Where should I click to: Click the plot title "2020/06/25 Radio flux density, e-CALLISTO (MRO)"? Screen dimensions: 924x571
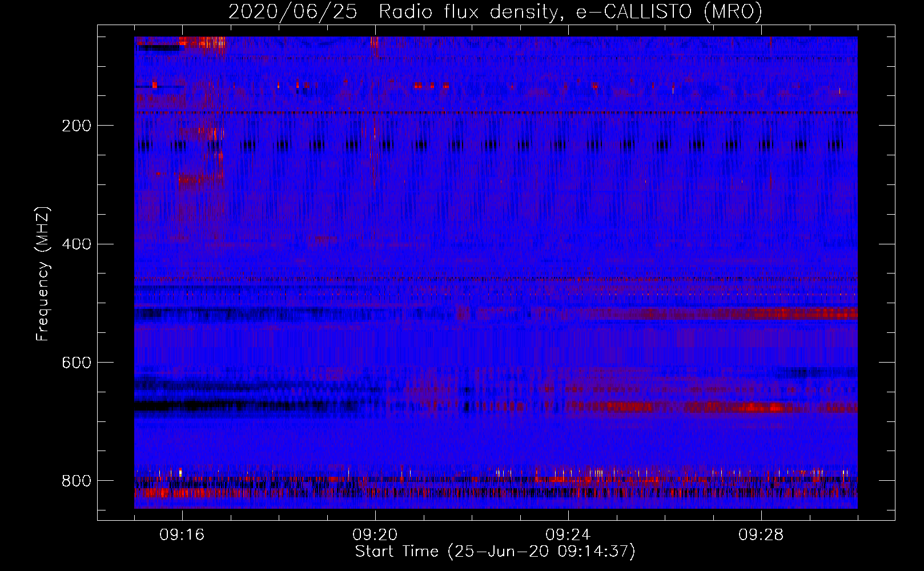pyautogui.click(x=495, y=12)
